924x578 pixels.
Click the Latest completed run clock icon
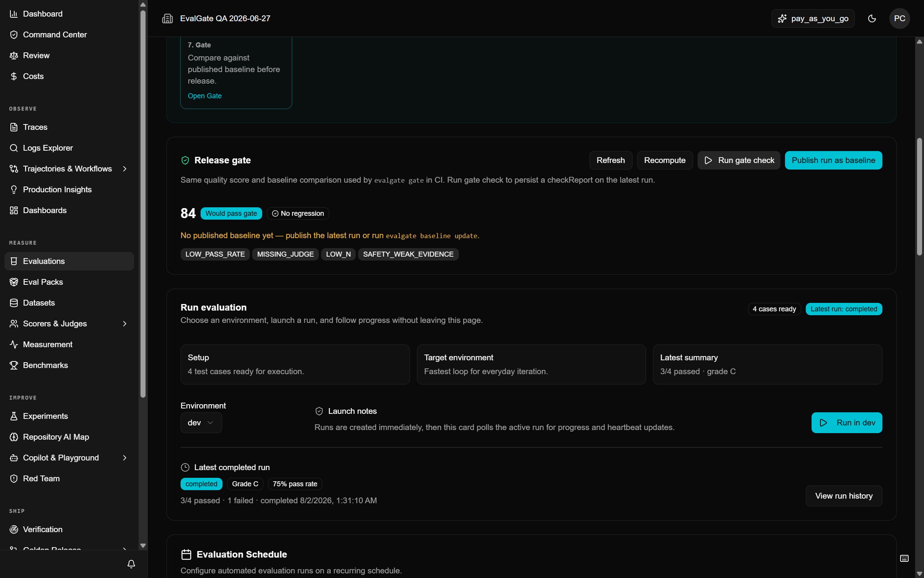[185, 467]
